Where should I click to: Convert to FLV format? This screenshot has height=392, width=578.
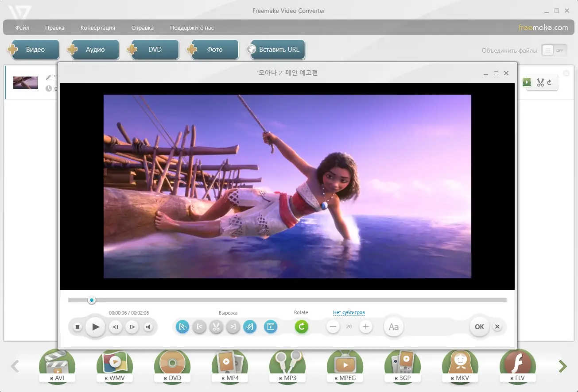(518, 366)
